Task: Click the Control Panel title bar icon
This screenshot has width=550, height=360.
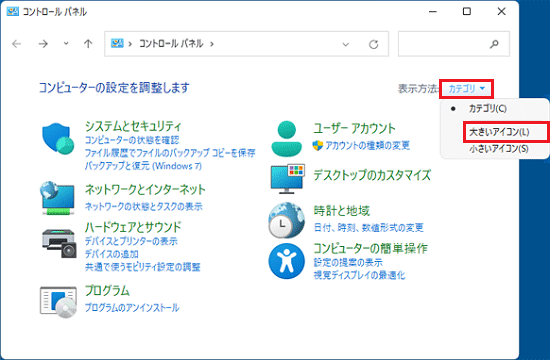Action: (x=13, y=11)
